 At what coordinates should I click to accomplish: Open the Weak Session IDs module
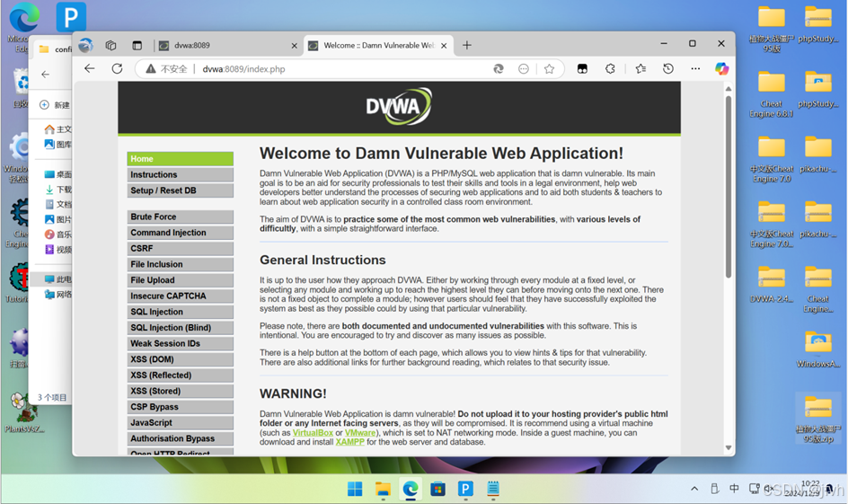pos(180,343)
